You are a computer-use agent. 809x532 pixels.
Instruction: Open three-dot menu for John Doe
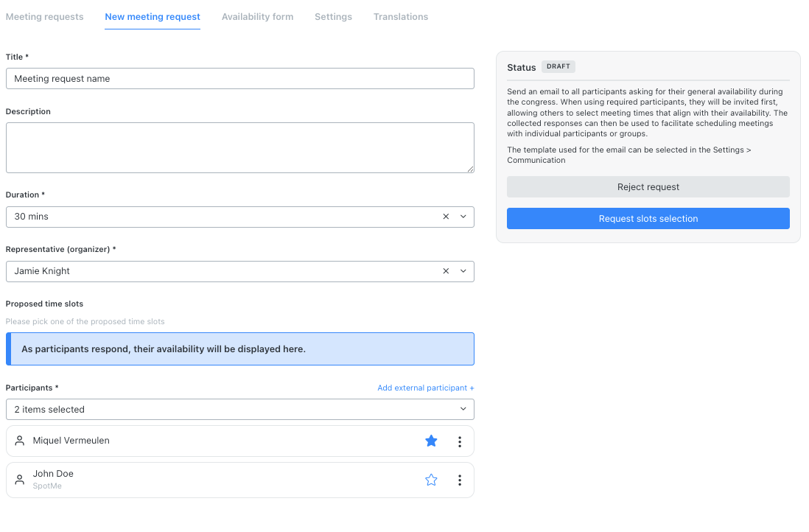460,480
